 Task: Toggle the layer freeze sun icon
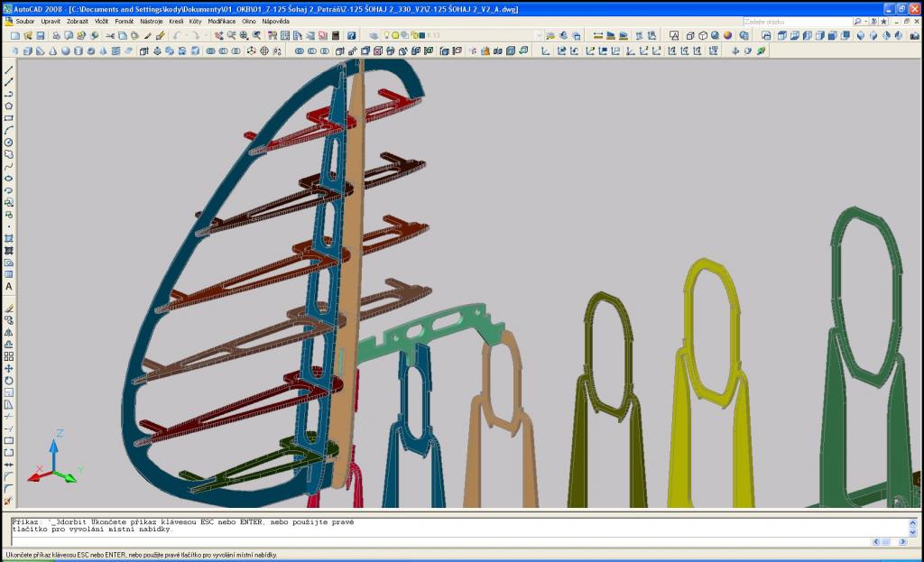coord(395,35)
